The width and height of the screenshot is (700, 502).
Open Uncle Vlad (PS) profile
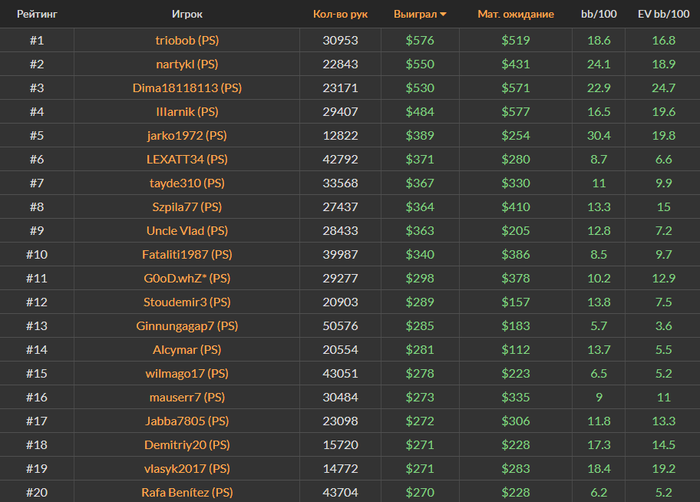coord(187,230)
